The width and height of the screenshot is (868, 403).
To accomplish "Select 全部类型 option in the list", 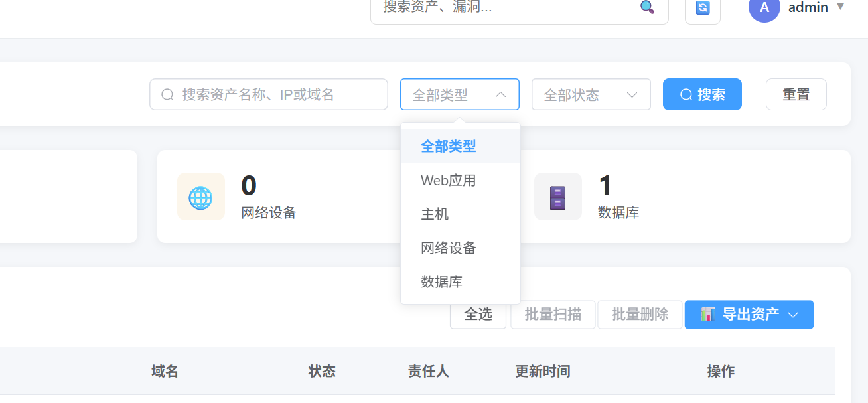I will coord(449,146).
